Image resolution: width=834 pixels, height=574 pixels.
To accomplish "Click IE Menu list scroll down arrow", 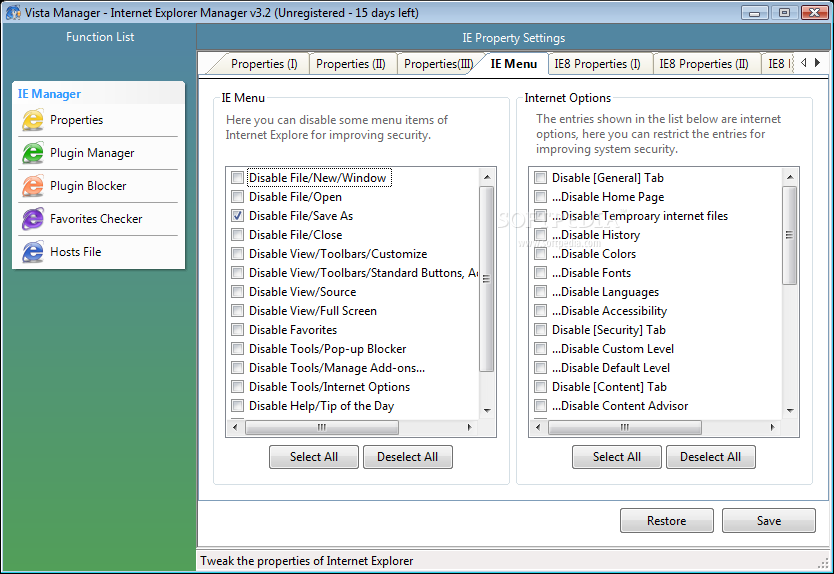I will 487,411.
